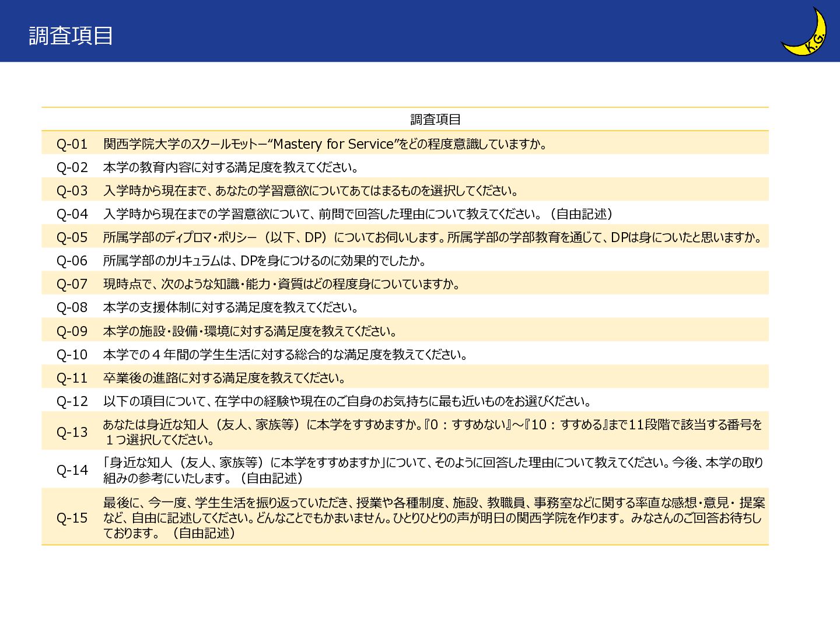The image size is (840, 630).
Task: Select the Q-12 row label
Action: (x=72, y=401)
